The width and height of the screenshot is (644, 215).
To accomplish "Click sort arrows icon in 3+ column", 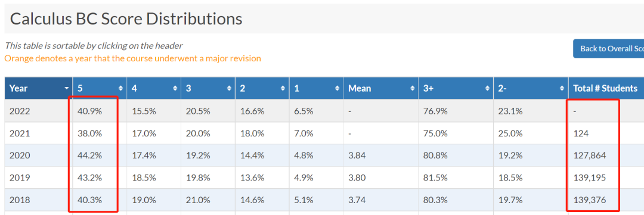I will pos(487,88).
